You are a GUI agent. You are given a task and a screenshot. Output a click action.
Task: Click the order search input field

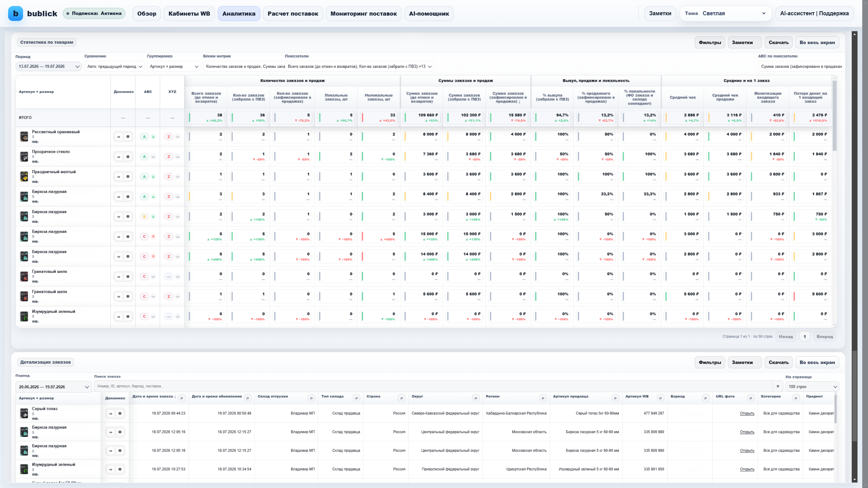pyautogui.click(x=433, y=386)
